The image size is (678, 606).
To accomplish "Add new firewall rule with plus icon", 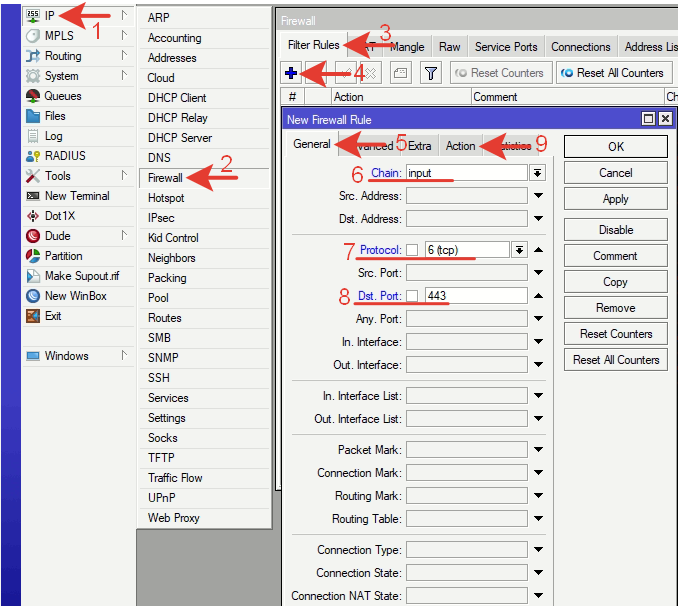I will (x=291, y=73).
